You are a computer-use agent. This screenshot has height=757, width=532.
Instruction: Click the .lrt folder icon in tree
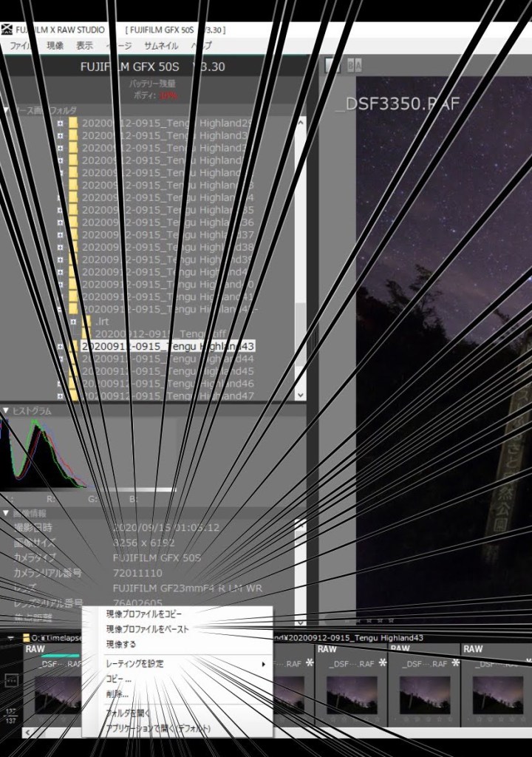tap(86, 322)
